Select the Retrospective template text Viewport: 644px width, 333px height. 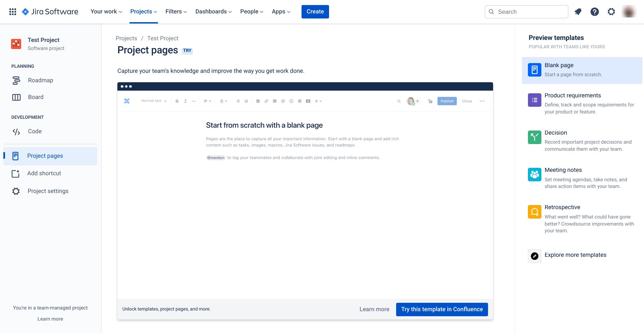(562, 207)
